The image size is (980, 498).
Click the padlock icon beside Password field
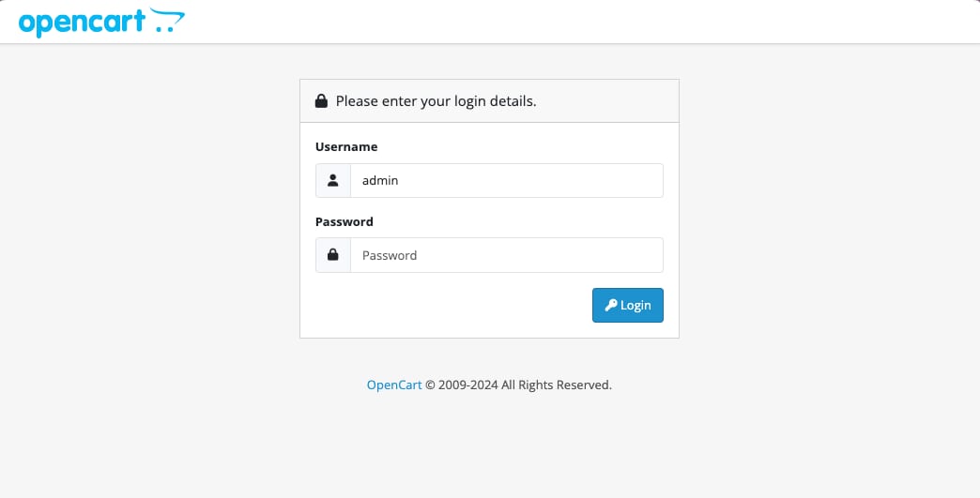[x=333, y=255]
